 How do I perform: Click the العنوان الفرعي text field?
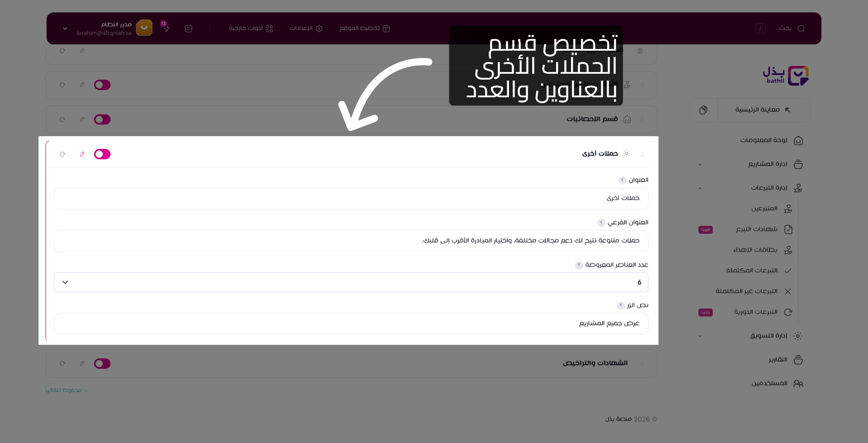point(351,241)
